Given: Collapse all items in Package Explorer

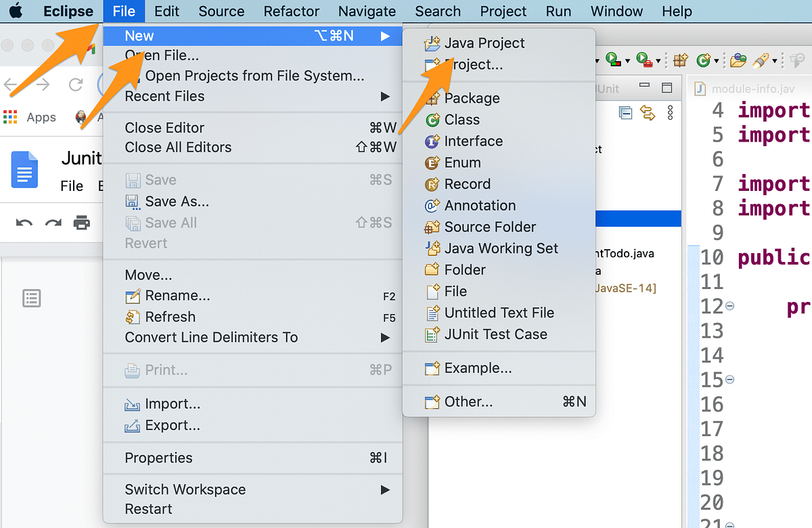Looking at the screenshot, I should 625,112.
